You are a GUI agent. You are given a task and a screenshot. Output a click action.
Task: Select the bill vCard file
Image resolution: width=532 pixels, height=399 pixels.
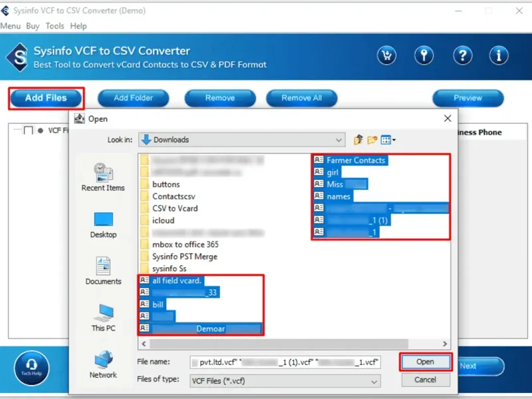coord(152,305)
